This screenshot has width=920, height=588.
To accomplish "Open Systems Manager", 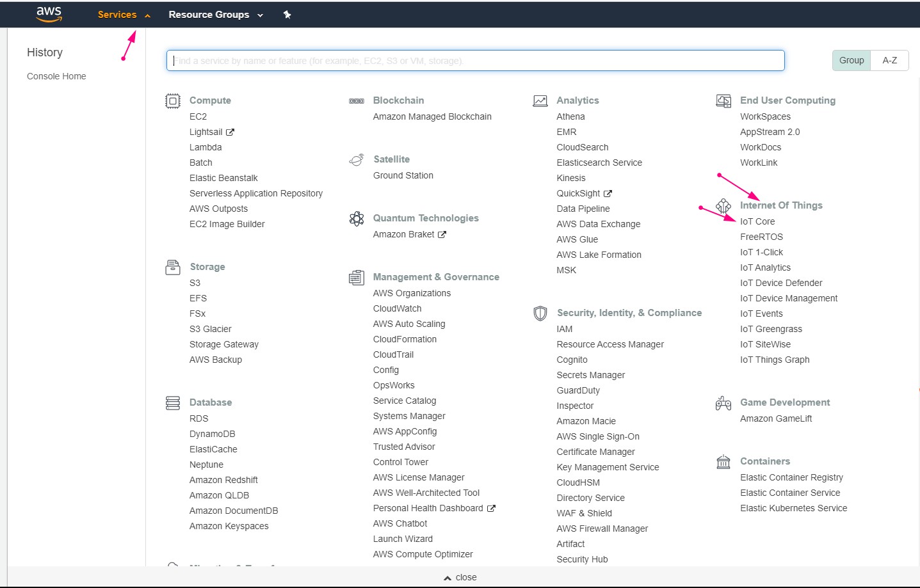I will click(409, 416).
